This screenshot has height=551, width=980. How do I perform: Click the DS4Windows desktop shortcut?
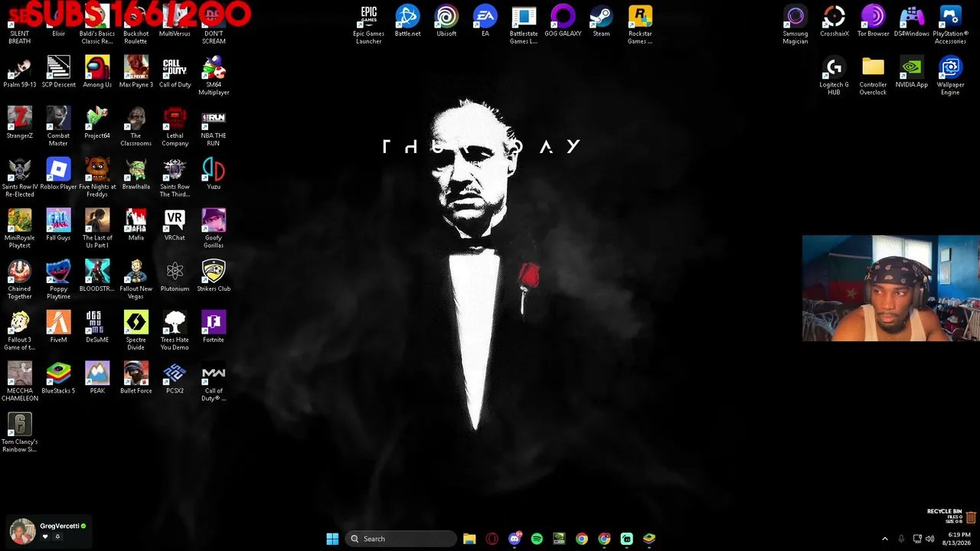[x=912, y=21]
